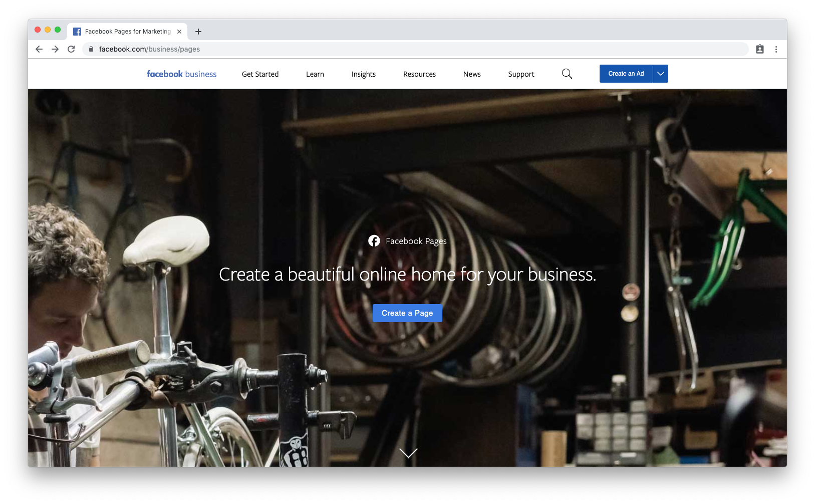
Task: Click the Create a Page button
Action: click(x=407, y=313)
